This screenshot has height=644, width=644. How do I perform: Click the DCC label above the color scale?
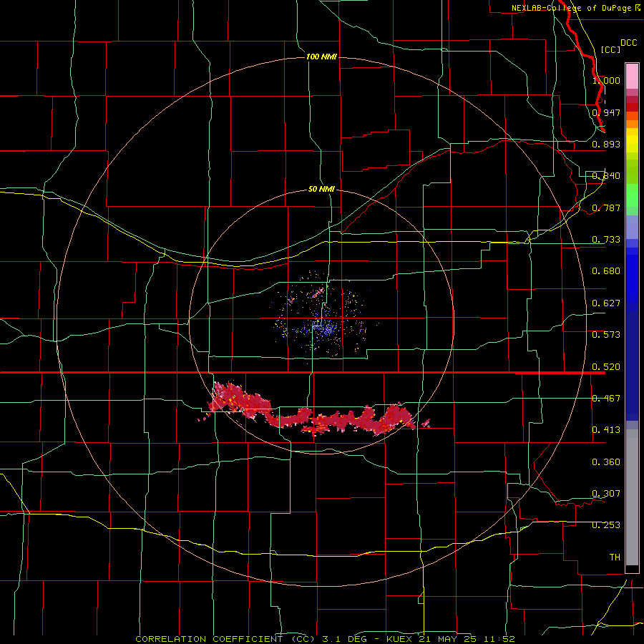tap(629, 43)
